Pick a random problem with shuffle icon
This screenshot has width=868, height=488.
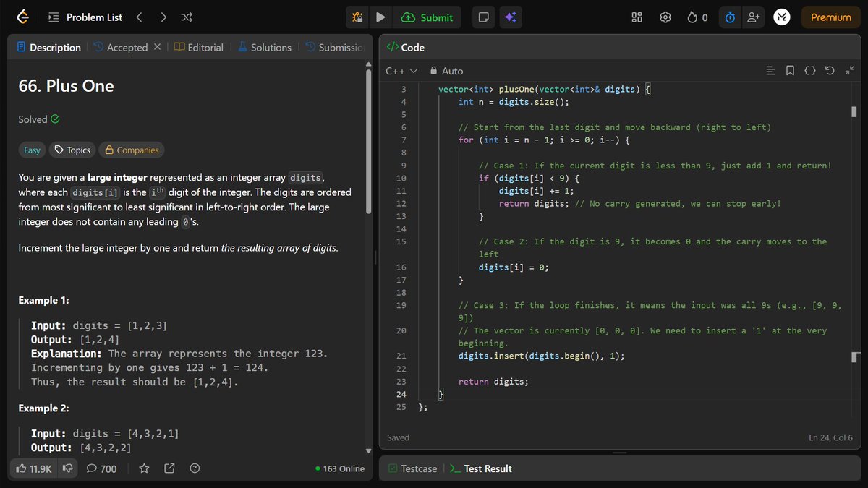186,17
